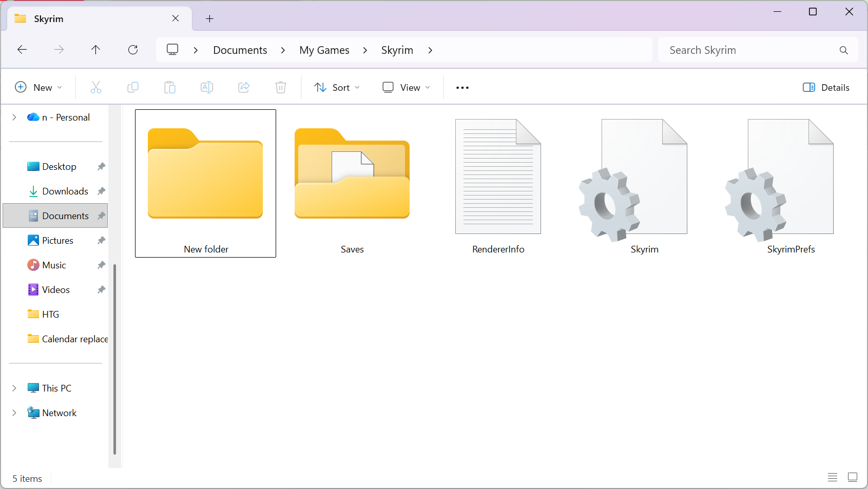Go up one folder level
This screenshot has width=868, height=489.
click(x=95, y=50)
